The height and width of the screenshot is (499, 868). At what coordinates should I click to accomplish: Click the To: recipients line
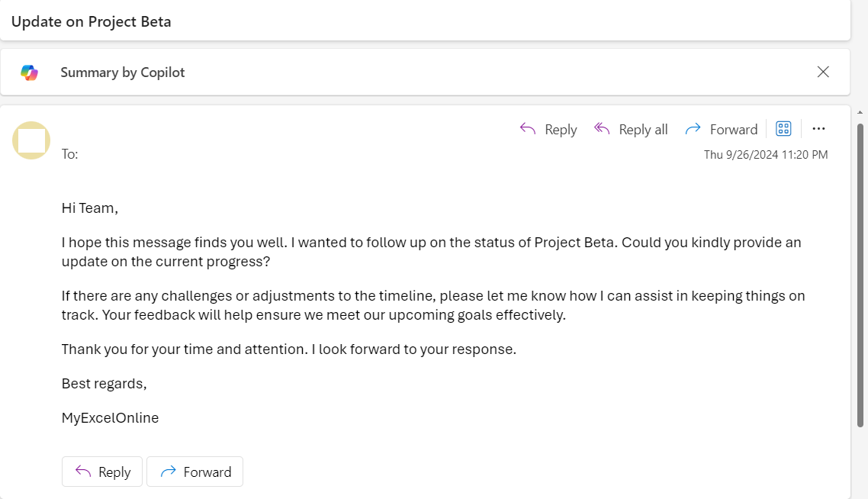tap(69, 154)
